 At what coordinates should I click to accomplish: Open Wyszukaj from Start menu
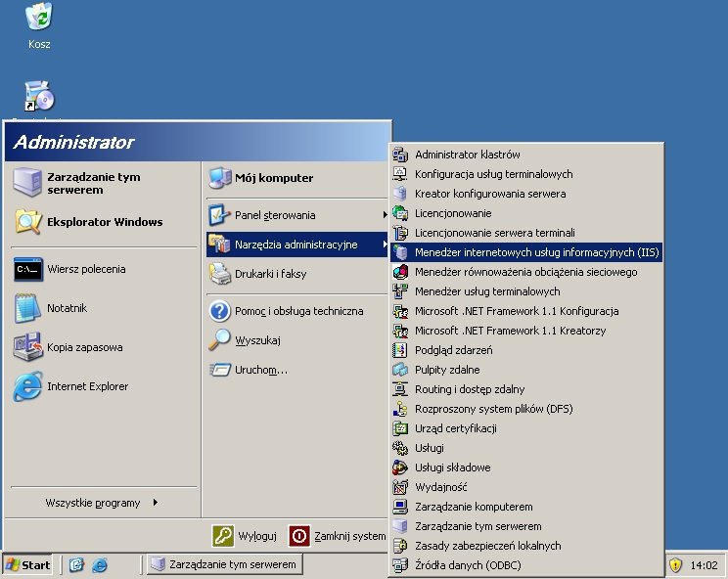point(296,340)
